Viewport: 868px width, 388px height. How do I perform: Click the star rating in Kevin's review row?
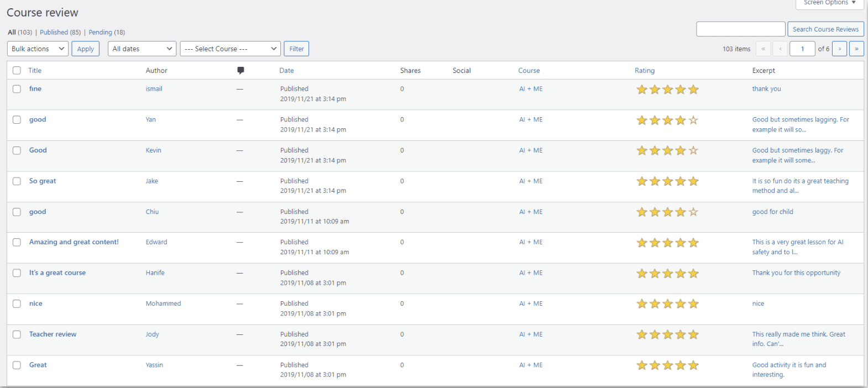coord(667,150)
